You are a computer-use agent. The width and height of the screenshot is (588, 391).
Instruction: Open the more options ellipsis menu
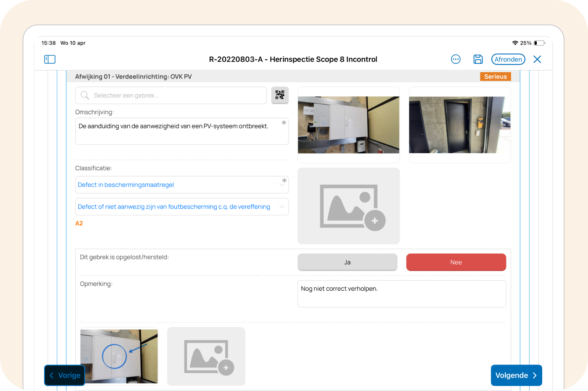tap(456, 59)
